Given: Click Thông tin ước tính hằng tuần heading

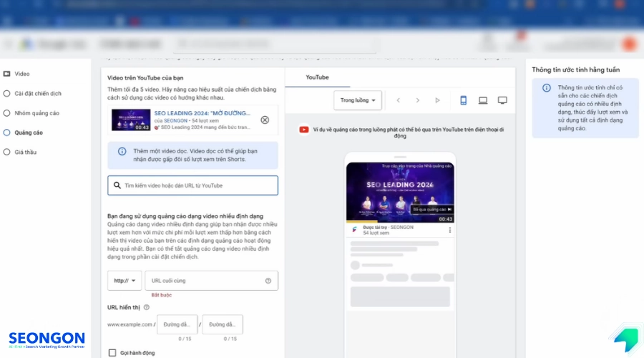Looking at the screenshot, I should [576, 70].
